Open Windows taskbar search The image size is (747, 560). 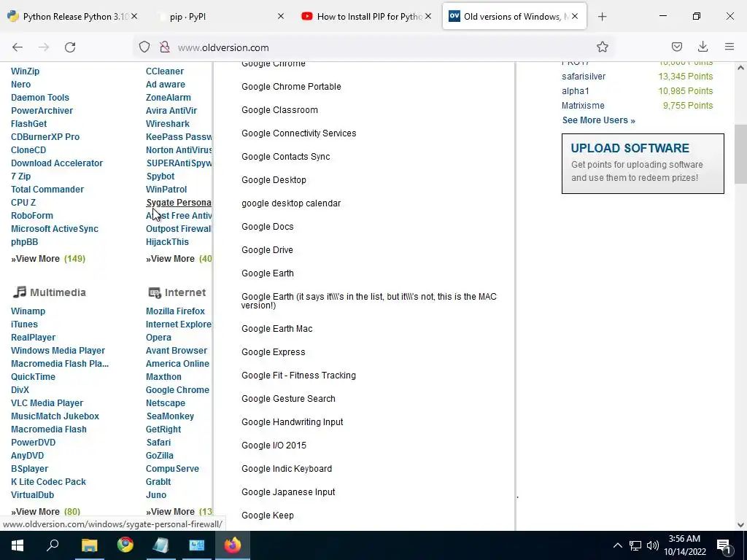(53, 545)
